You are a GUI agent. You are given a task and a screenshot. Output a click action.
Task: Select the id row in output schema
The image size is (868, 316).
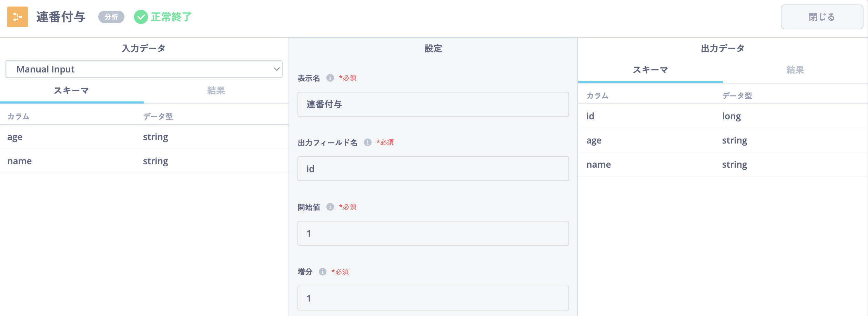click(x=723, y=116)
